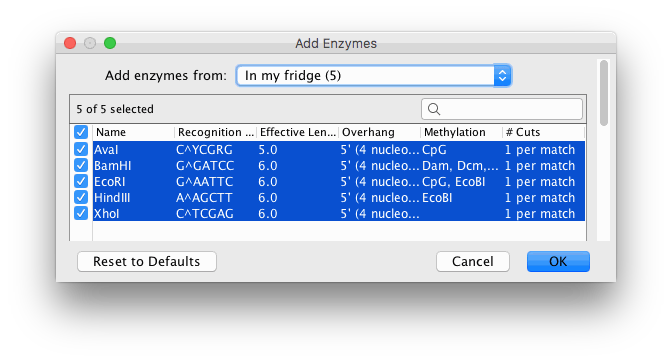Click the dropdown arrows on enzyme source
The width and height of the screenshot is (672, 362).
(502, 76)
